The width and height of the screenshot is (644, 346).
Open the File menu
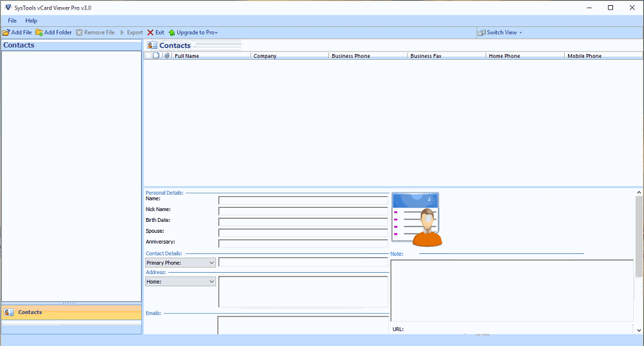(12, 21)
